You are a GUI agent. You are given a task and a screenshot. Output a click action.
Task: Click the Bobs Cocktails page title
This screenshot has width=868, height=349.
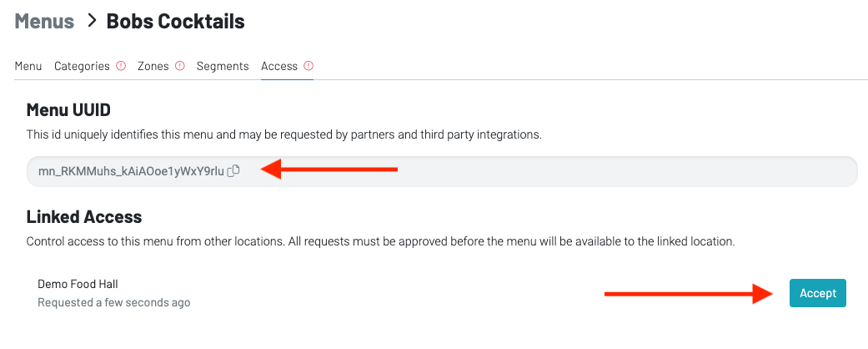click(176, 22)
